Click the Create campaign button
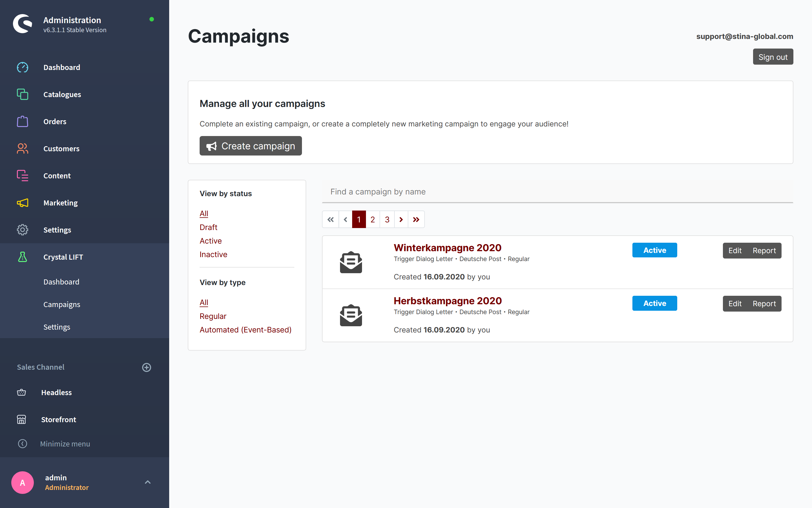 click(x=251, y=146)
